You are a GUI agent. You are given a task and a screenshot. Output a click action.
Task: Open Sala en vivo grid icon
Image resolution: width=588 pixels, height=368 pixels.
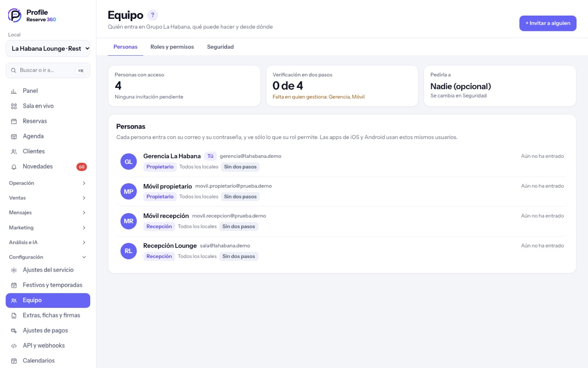coord(14,106)
